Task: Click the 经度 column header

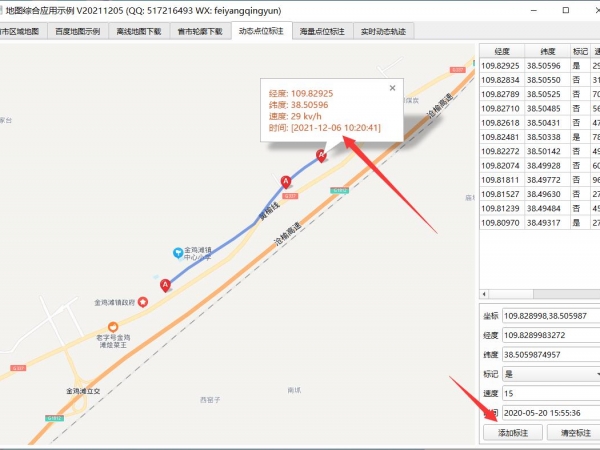Action: pos(502,51)
